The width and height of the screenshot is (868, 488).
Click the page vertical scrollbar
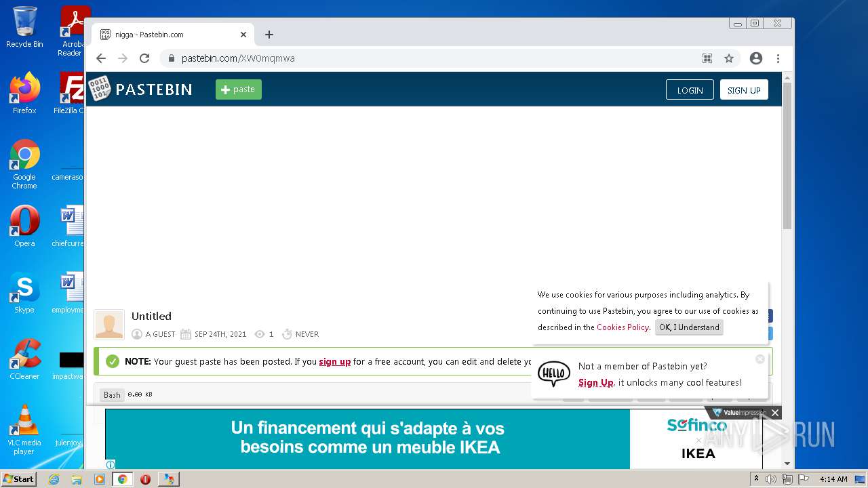tap(787, 156)
